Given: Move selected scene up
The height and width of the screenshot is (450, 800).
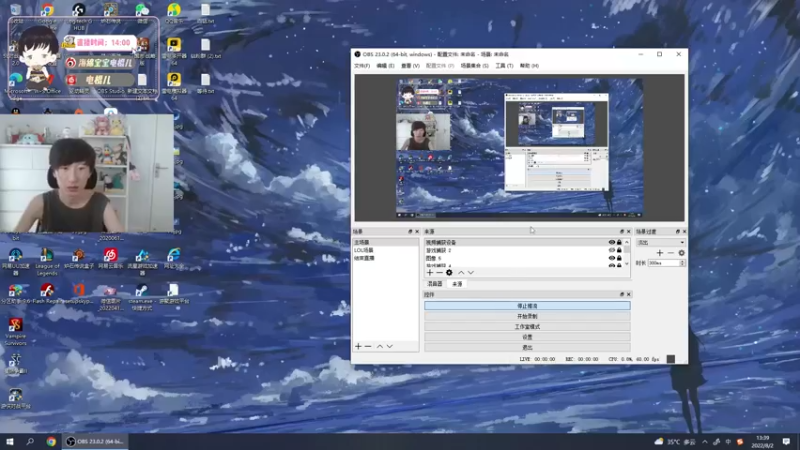Looking at the screenshot, I should point(380,346).
